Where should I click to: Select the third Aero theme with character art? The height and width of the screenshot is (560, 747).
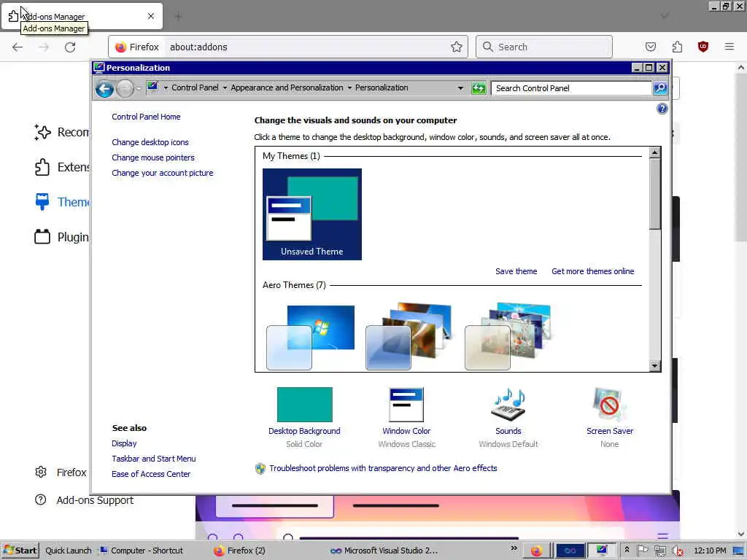508,336
